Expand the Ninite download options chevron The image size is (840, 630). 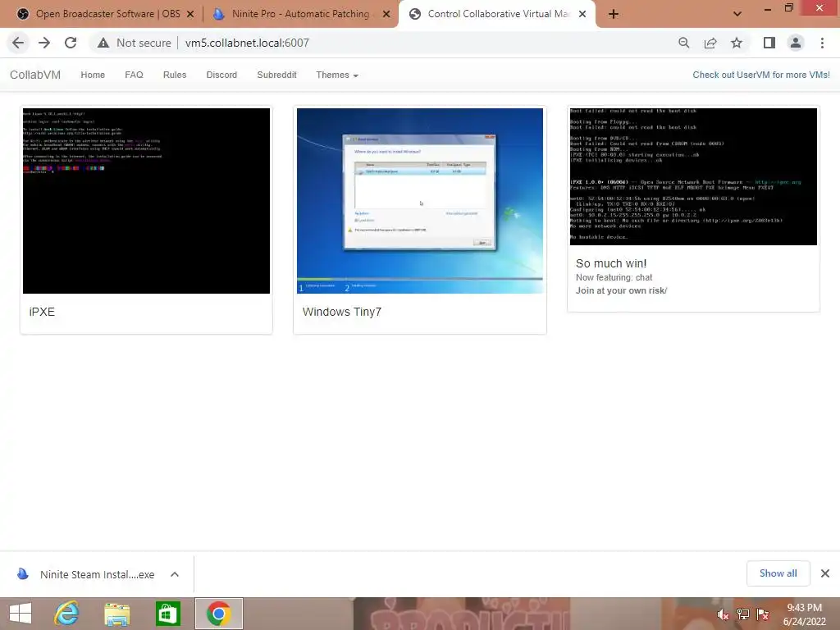pyautogui.click(x=175, y=574)
